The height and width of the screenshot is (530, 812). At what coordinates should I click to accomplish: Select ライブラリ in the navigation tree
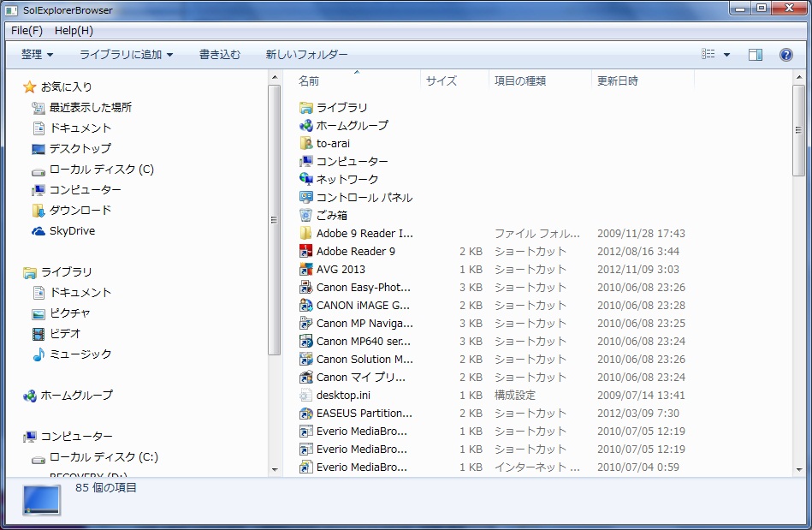coord(66,272)
